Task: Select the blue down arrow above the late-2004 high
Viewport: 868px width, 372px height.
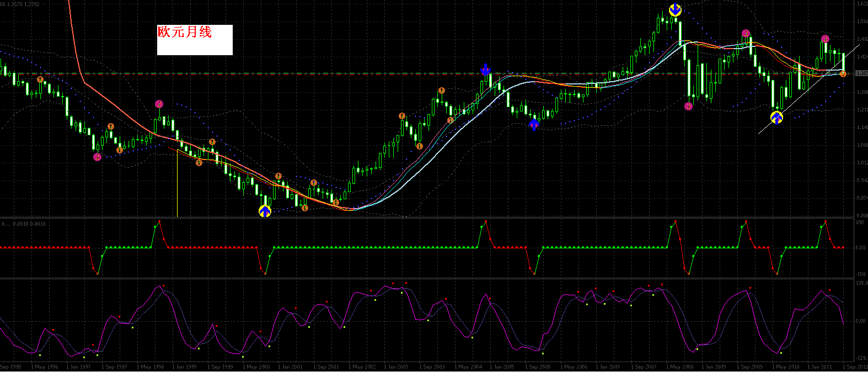Action: tap(485, 70)
